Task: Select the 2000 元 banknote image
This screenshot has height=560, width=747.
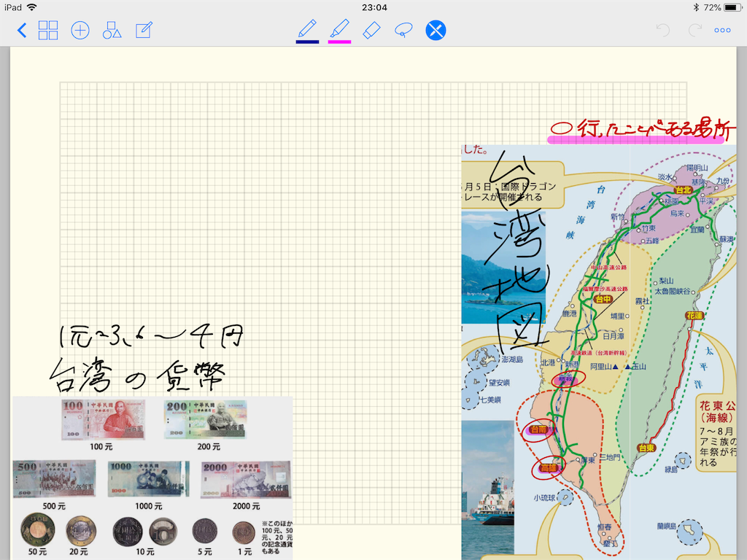Action: pyautogui.click(x=246, y=480)
